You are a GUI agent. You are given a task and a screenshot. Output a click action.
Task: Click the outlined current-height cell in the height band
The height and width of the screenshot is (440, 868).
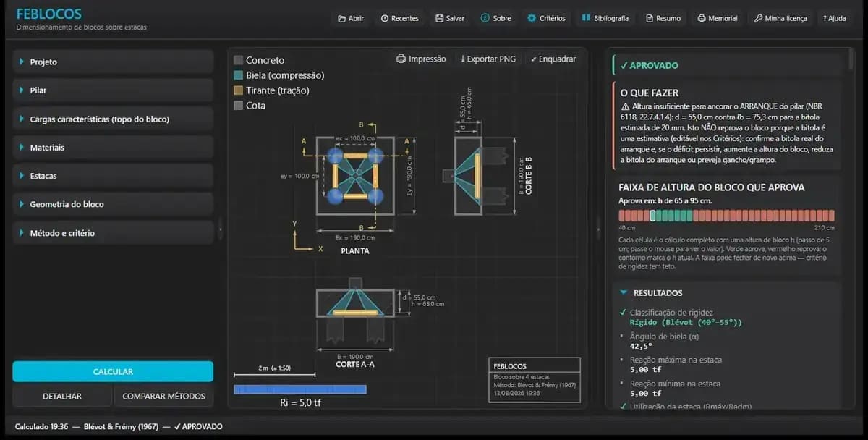[653, 216]
